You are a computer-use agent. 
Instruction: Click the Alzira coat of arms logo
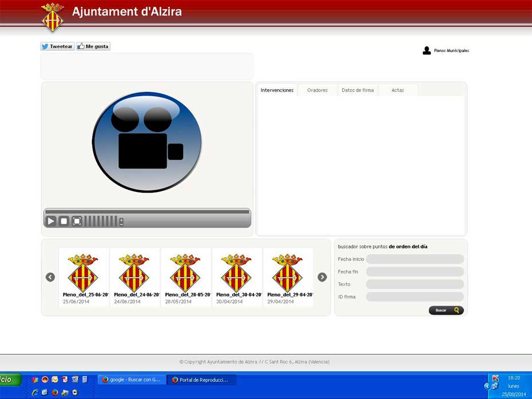click(x=52, y=18)
